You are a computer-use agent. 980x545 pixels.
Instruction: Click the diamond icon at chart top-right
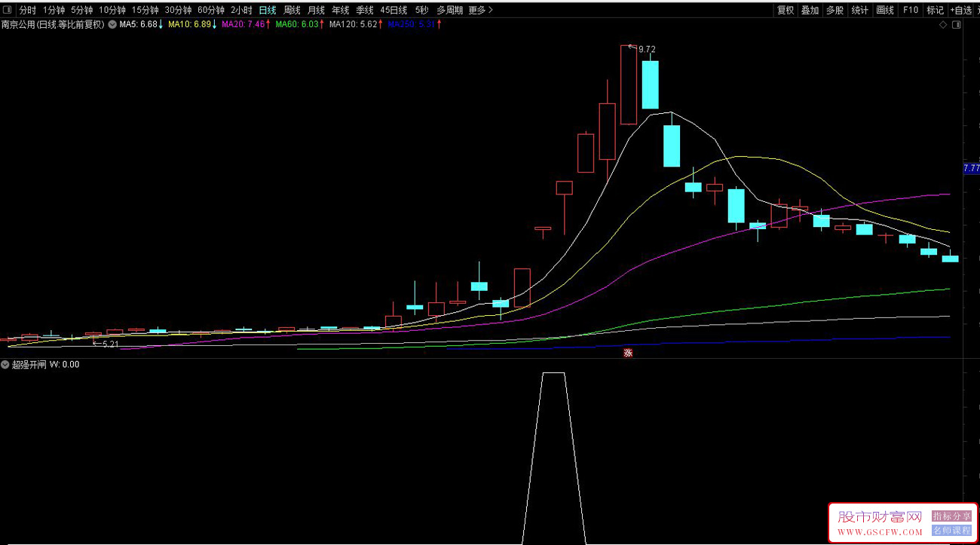point(942,25)
